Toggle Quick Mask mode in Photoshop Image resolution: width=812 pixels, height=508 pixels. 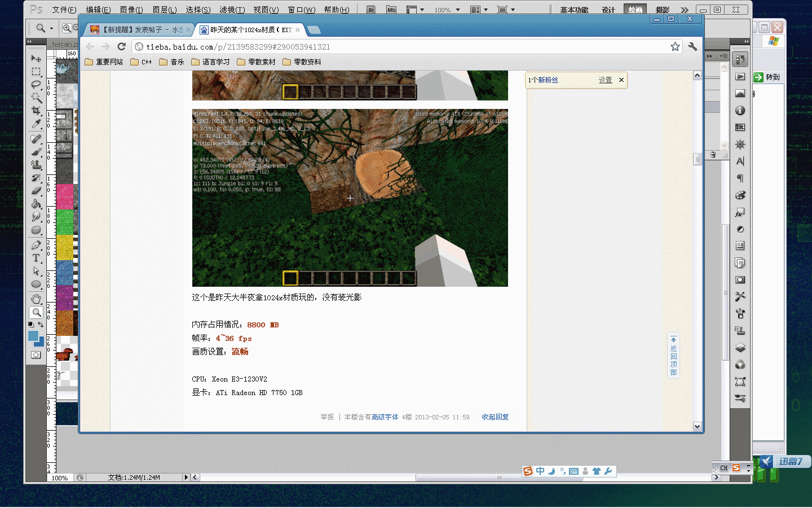pyautogui.click(x=36, y=354)
